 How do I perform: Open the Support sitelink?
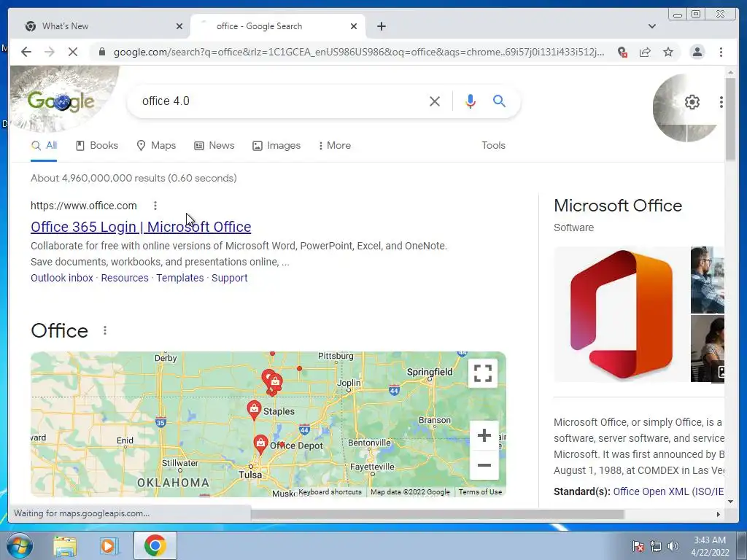pos(230,278)
